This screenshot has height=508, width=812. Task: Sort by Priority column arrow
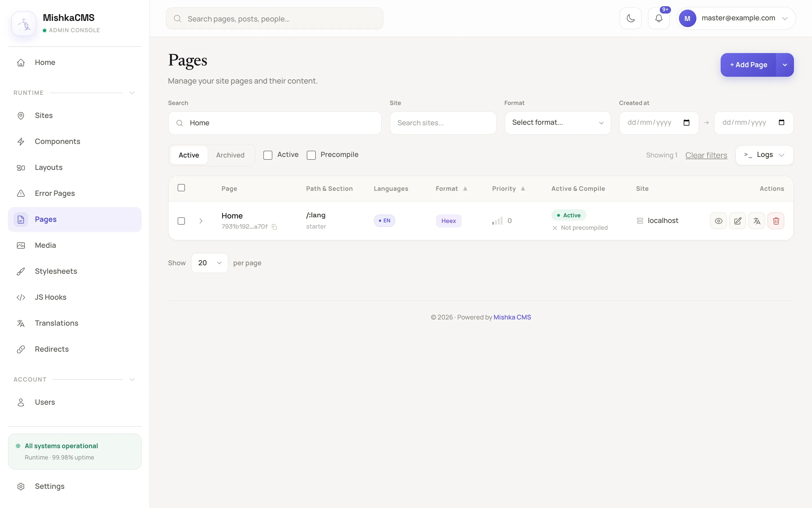click(523, 189)
